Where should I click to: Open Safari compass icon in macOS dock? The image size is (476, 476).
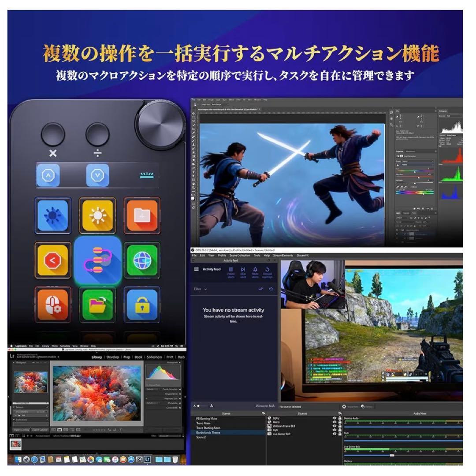pyautogui.click(x=34, y=460)
